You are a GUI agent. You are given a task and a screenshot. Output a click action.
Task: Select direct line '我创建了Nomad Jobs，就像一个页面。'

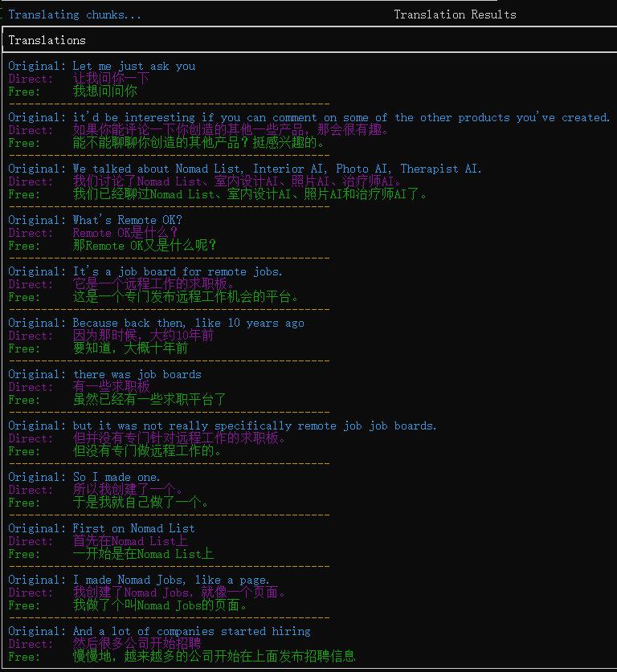[x=179, y=593]
